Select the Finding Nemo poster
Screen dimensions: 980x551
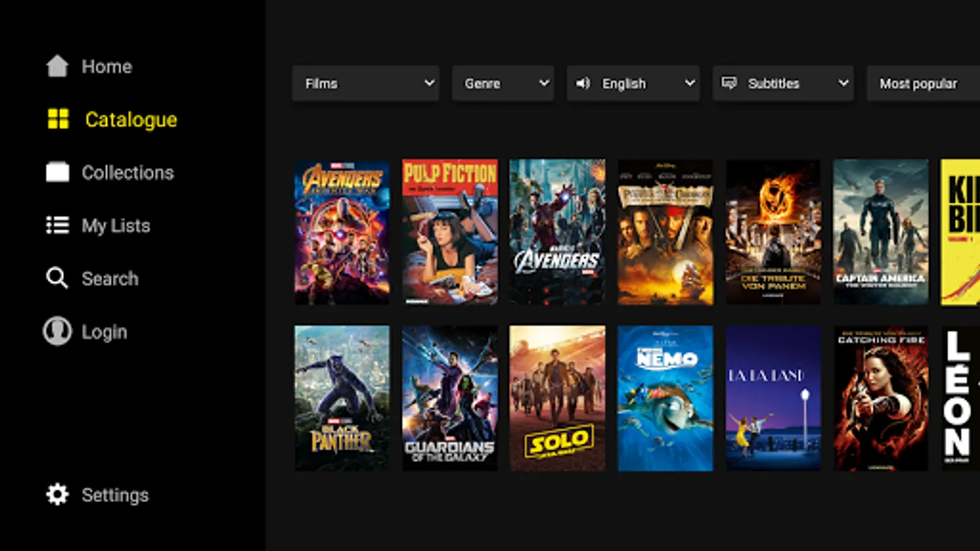[x=665, y=398]
